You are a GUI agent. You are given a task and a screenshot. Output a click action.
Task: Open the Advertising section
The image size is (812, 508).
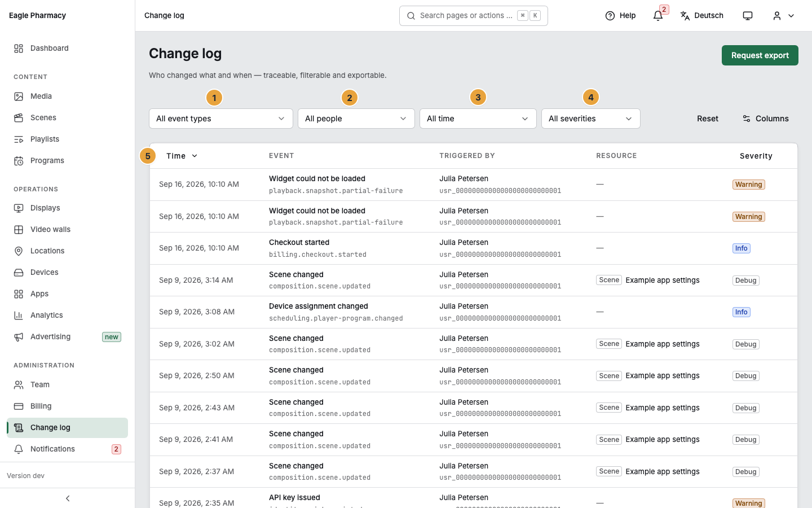(67, 337)
